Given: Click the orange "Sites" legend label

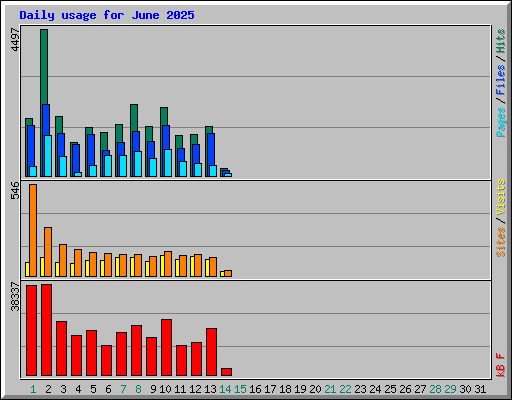Looking at the screenshot, I should [501, 242].
